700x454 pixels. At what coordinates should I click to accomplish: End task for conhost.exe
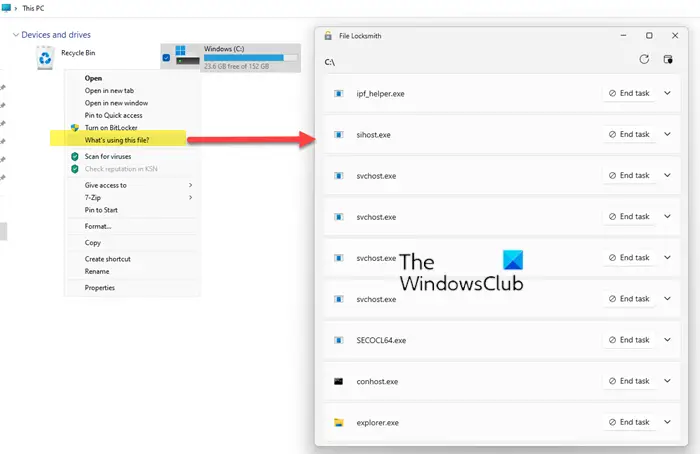tap(629, 381)
